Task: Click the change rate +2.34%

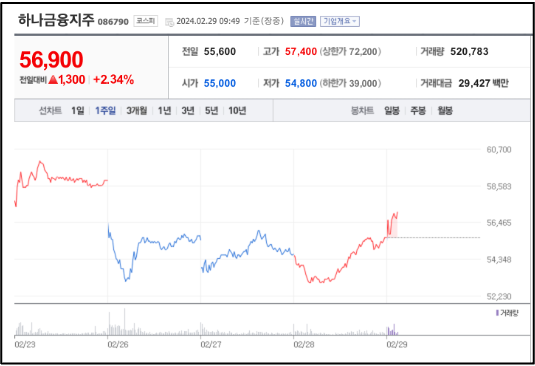Action: pyautogui.click(x=113, y=80)
